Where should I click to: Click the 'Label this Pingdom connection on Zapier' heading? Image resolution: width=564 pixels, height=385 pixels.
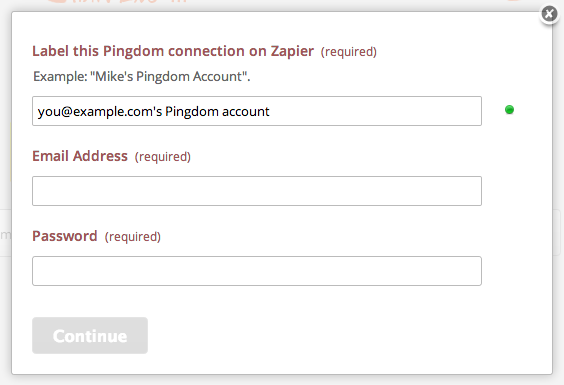pos(173,51)
